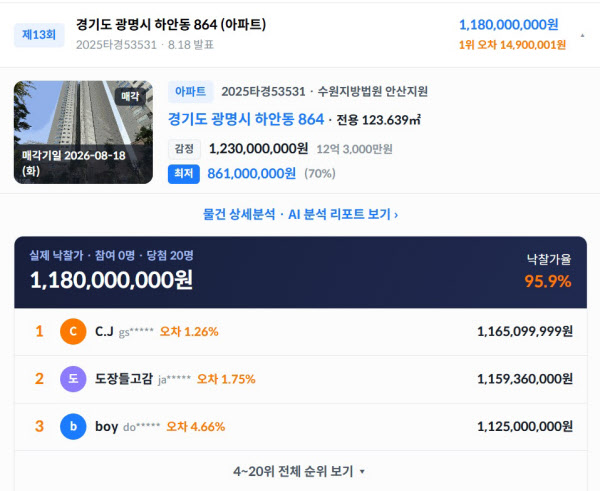Click the blue boy avatar icon
This screenshot has width=600, height=491.
click(73, 426)
